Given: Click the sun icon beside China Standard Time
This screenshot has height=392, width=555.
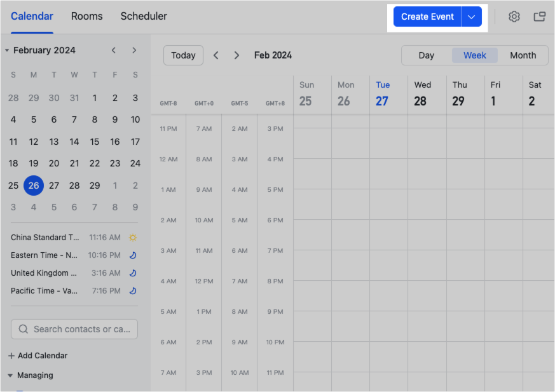Looking at the screenshot, I should (132, 237).
